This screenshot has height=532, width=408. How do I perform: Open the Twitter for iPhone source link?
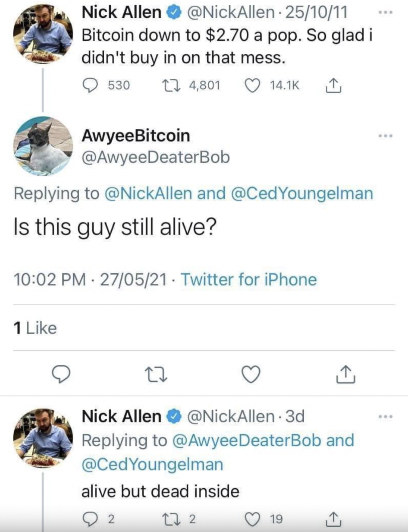pos(248,280)
